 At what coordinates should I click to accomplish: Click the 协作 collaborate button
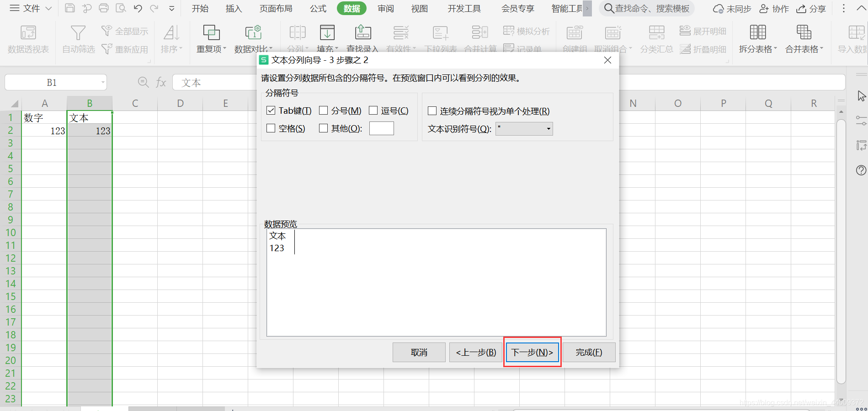click(774, 9)
